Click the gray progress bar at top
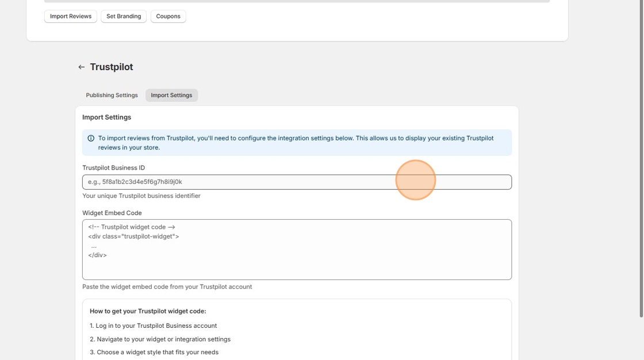The width and height of the screenshot is (644, 360). pos(297,1)
